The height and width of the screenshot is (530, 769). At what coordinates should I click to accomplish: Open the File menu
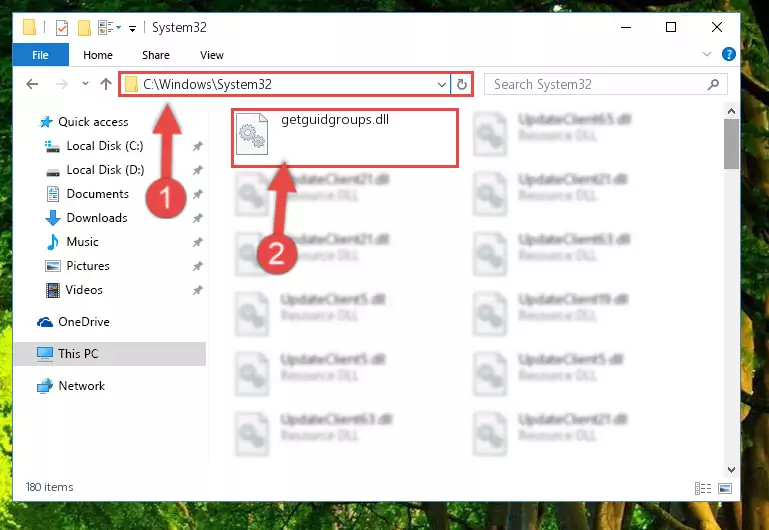point(40,55)
